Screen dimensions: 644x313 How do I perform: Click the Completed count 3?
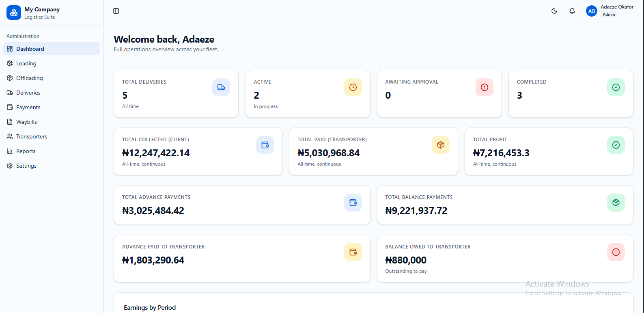pyautogui.click(x=519, y=95)
